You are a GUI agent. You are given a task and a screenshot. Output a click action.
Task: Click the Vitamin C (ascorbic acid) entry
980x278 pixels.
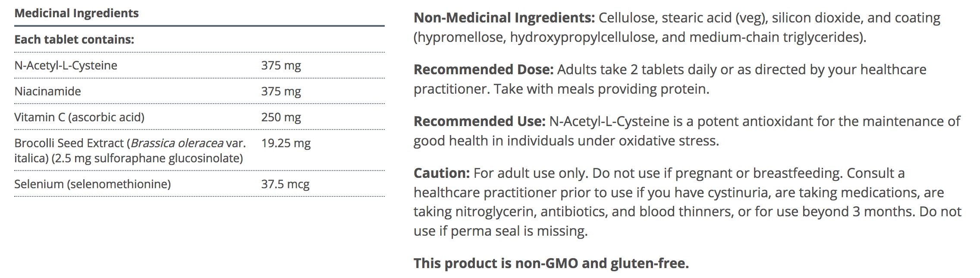79,117
